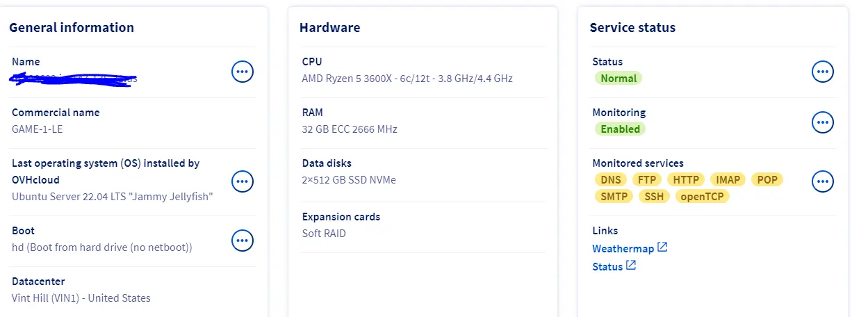
Task: Open the Monitoring row ellipsis menu
Action: [x=823, y=122]
